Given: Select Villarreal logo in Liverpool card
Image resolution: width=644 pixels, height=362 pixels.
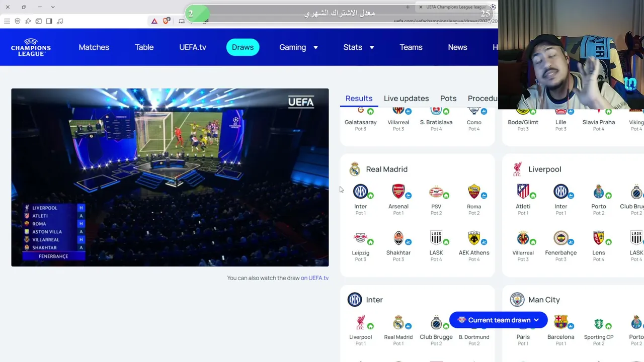Looking at the screenshot, I should coord(523,238).
